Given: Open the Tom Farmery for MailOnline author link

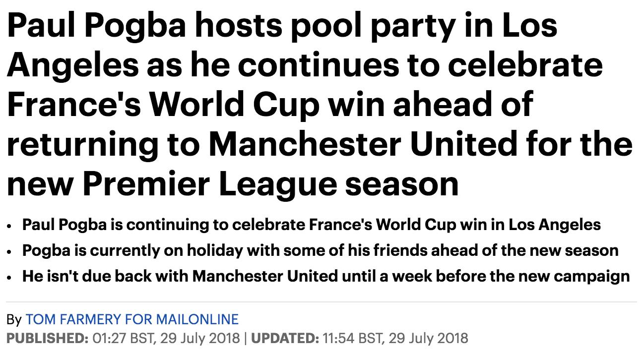Looking at the screenshot, I should pos(131,319).
